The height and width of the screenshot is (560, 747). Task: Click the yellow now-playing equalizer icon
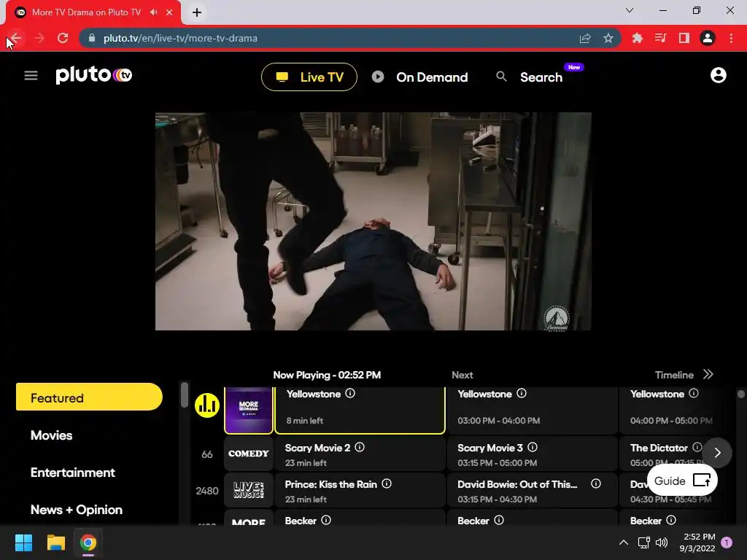pos(206,405)
